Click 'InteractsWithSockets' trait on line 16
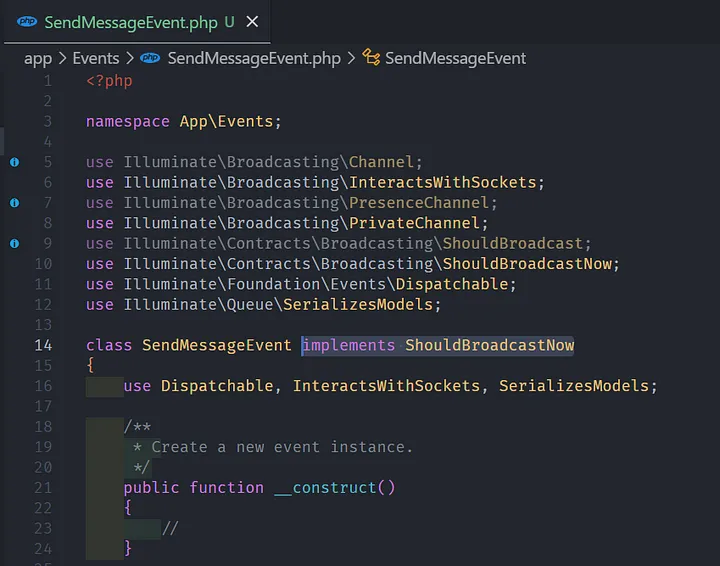This screenshot has width=720, height=566. coord(386,386)
